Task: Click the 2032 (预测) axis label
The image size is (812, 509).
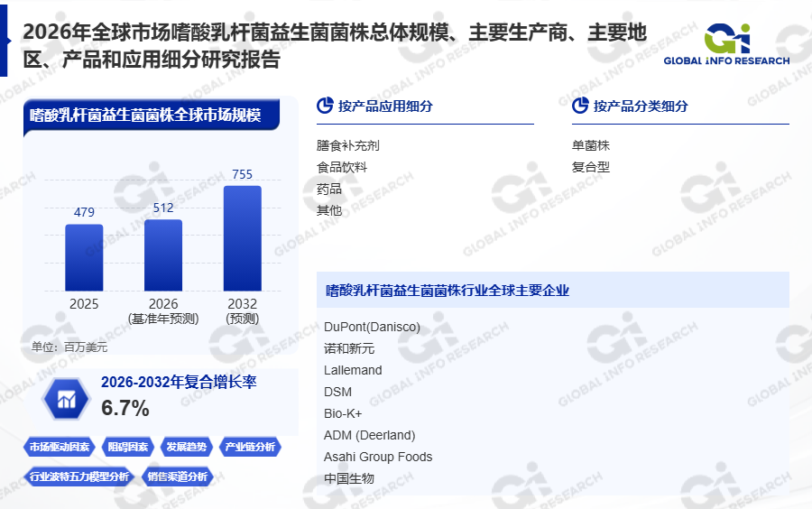Action: (x=243, y=310)
